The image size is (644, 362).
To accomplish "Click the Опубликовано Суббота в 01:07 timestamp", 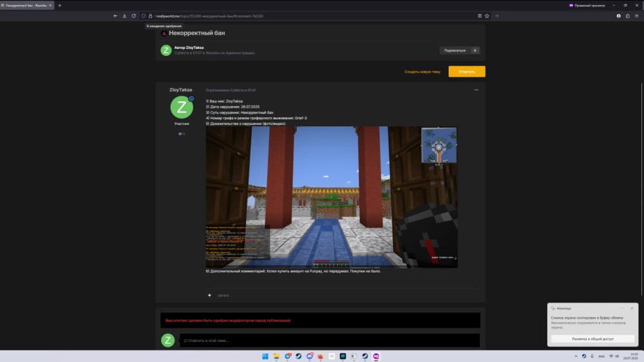I will (231, 90).
